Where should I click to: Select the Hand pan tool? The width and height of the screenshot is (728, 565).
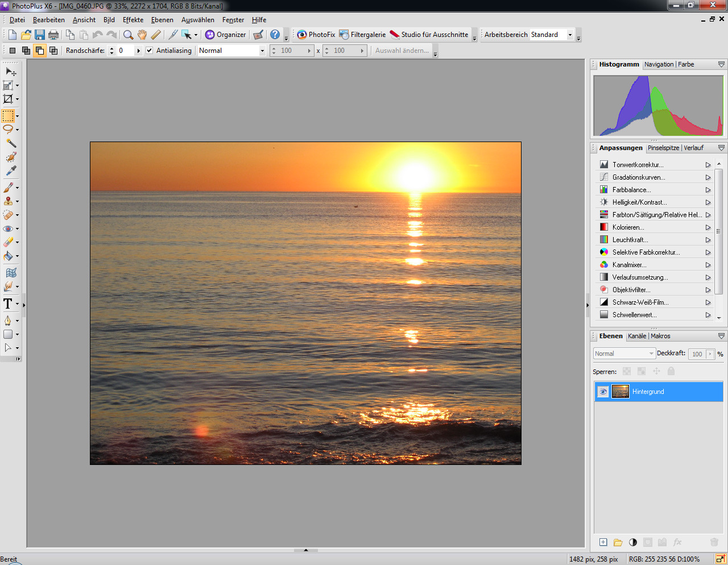point(142,35)
